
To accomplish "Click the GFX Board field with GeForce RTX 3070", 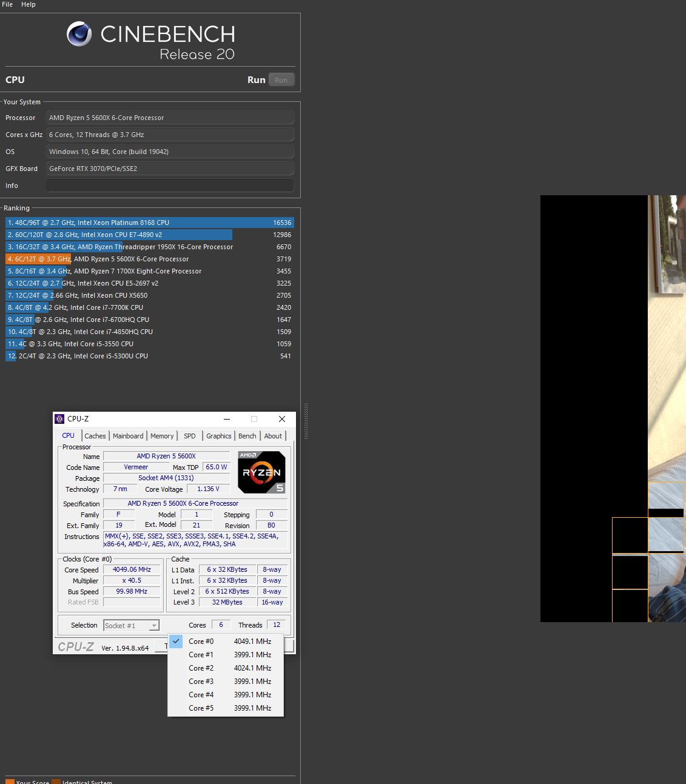I will tap(170, 169).
